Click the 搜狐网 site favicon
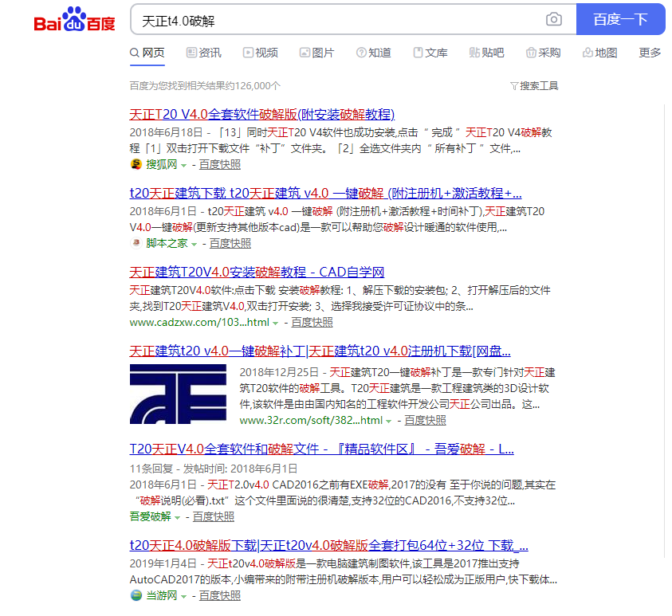 click(136, 164)
